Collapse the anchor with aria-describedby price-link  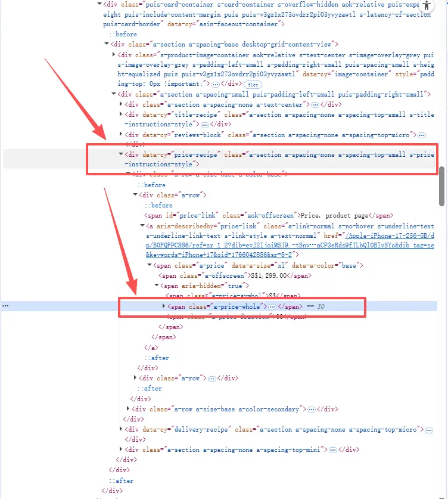142,225
